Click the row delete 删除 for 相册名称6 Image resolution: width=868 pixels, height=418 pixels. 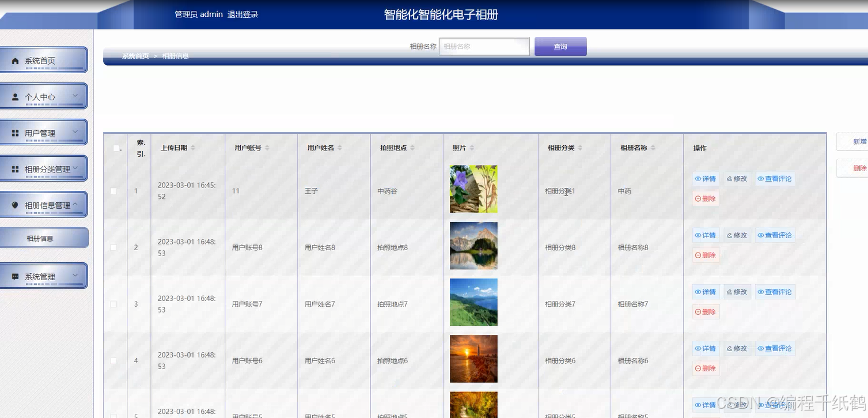(x=706, y=368)
